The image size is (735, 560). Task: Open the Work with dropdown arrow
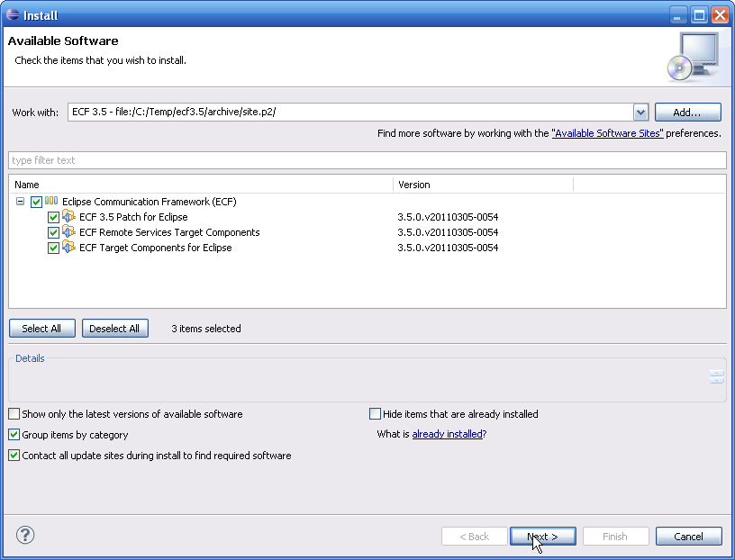pyautogui.click(x=640, y=113)
